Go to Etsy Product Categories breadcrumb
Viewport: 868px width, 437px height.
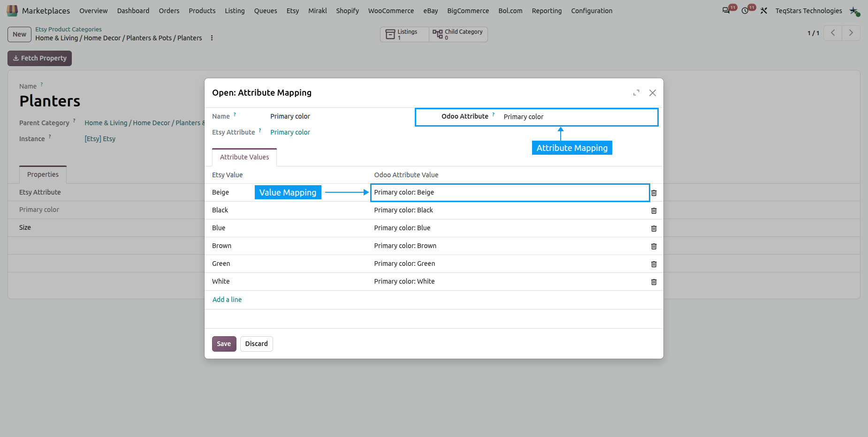69,29
